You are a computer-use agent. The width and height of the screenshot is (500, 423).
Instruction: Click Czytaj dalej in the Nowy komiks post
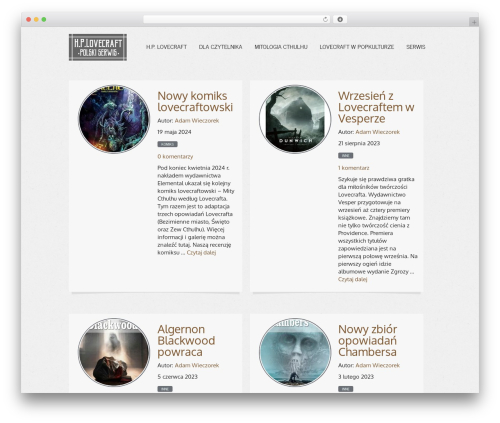[x=201, y=252]
